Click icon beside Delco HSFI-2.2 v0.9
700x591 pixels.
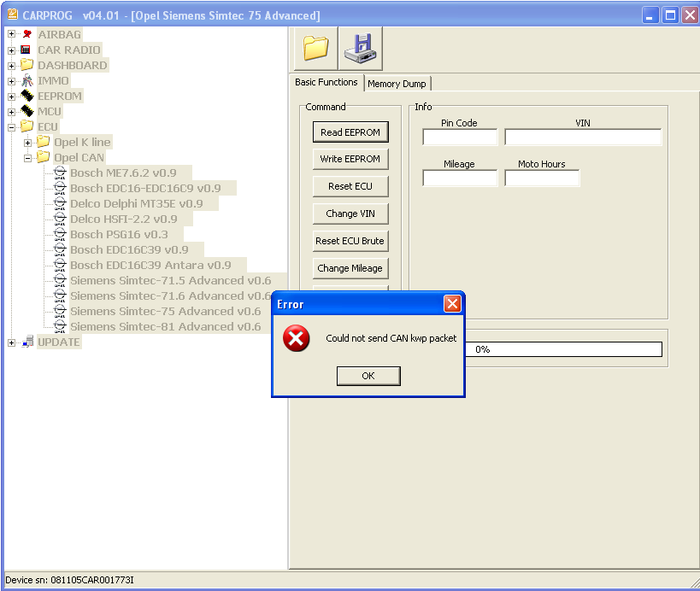pyautogui.click(x=60, y=219)
